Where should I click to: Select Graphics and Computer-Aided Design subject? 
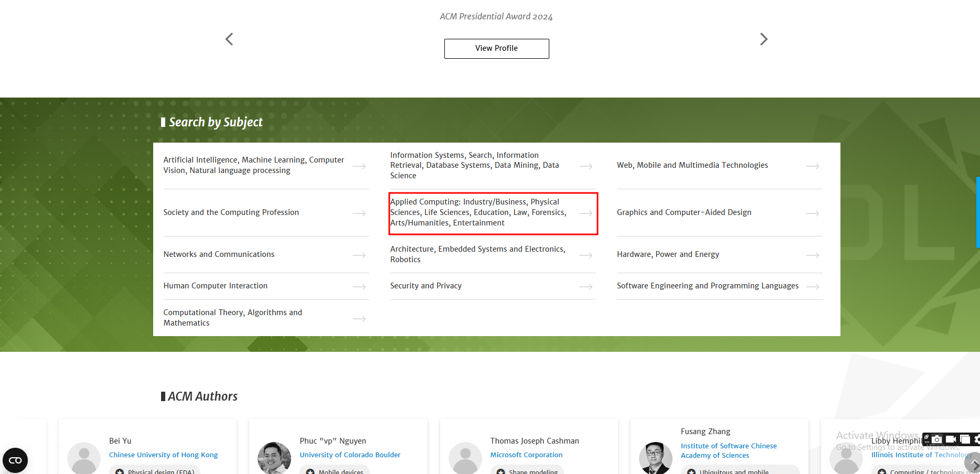click(x=684, y=212)
